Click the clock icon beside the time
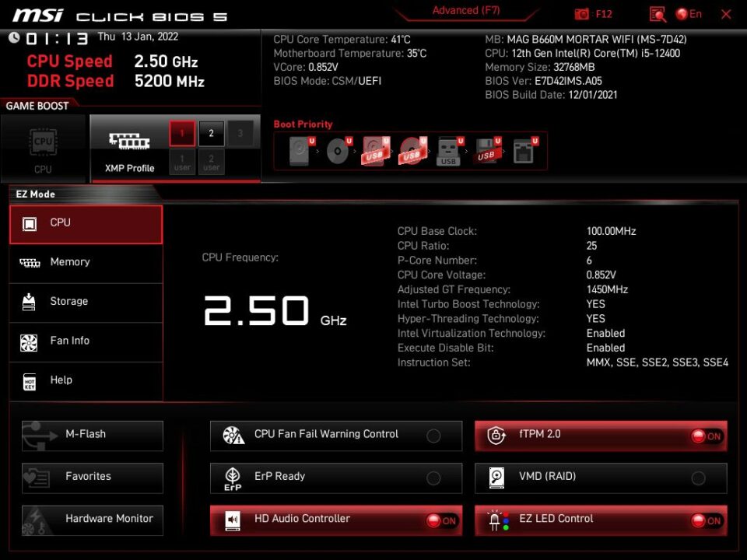This screenshot has height=560, width=747. 14,37
